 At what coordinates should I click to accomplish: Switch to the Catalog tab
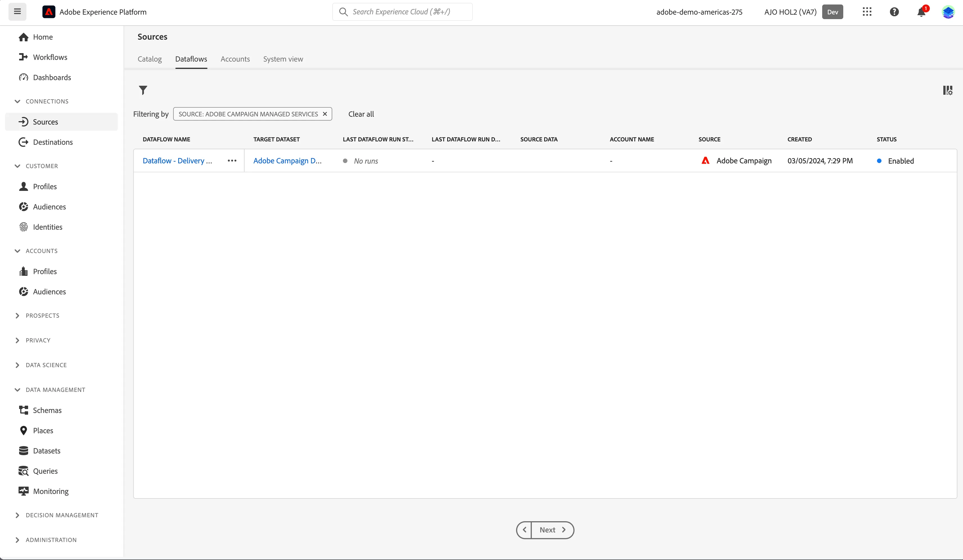(x=150, y=59)
